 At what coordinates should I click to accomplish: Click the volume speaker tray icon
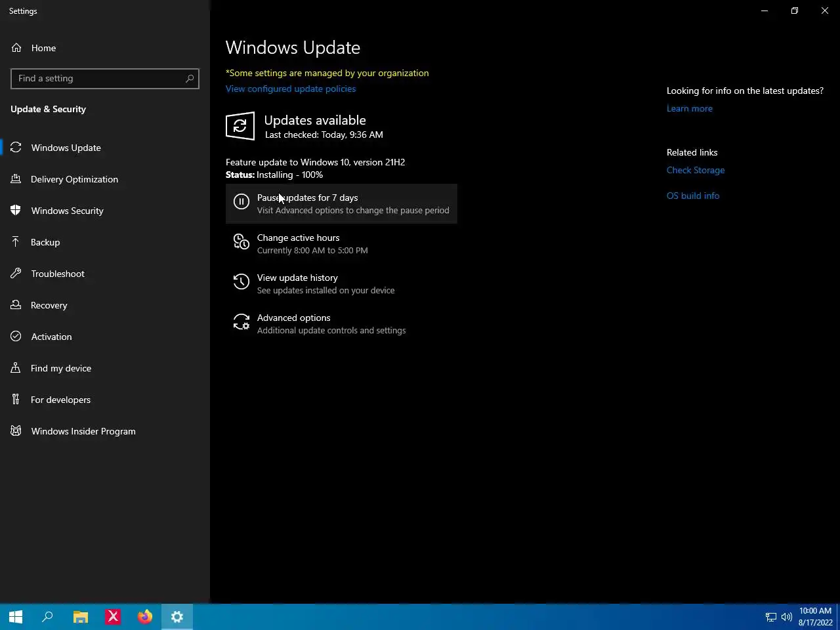pos(787,617)
